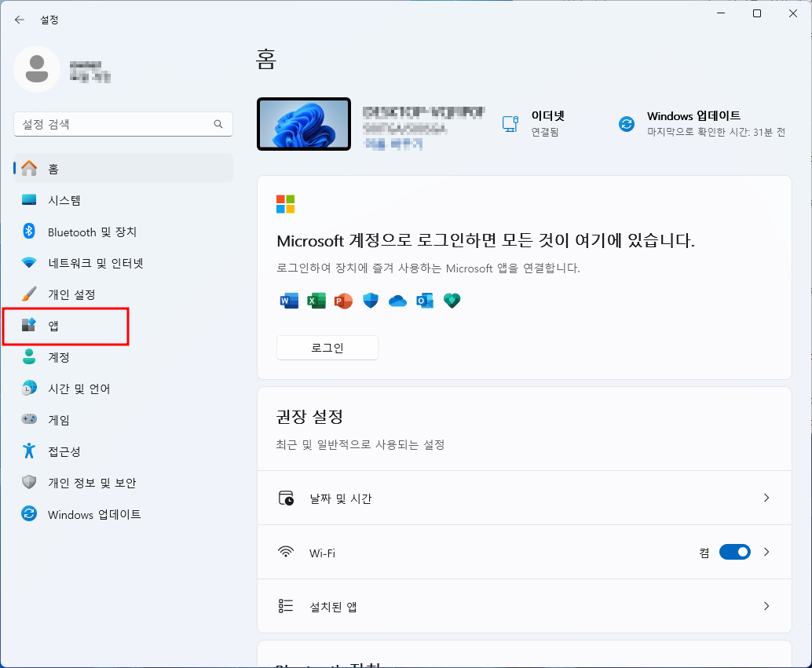The width and height of the screenshot is (812, 668).
Task: Open the 설치된 앱 row
Action: point(524,606)
